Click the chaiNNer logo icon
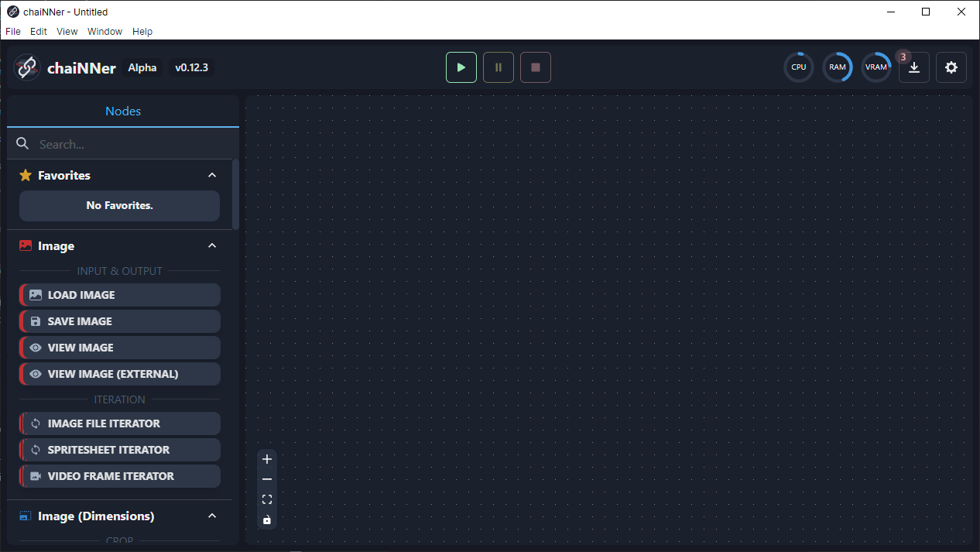 pos(27,67)
